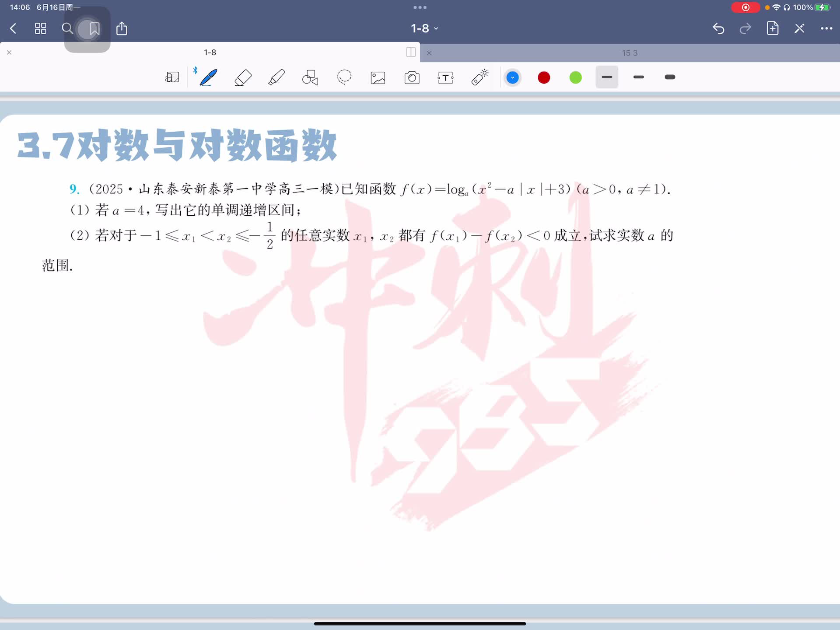The image size is (840, 630).
Task: Toggle the zoom window tool
Action: pos(172,77)
